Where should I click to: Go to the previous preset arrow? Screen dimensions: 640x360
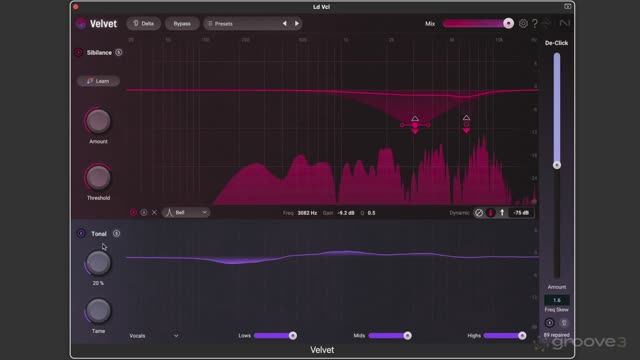click(x=284, y=24)
